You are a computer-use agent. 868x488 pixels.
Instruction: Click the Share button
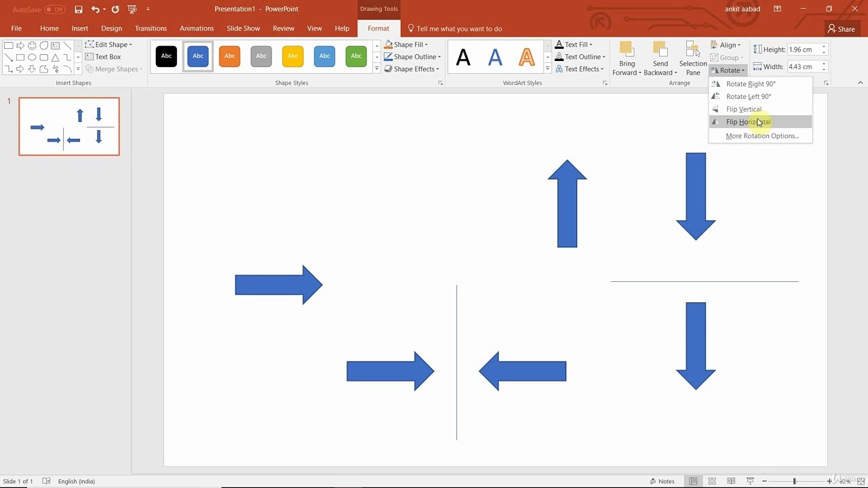842,29
